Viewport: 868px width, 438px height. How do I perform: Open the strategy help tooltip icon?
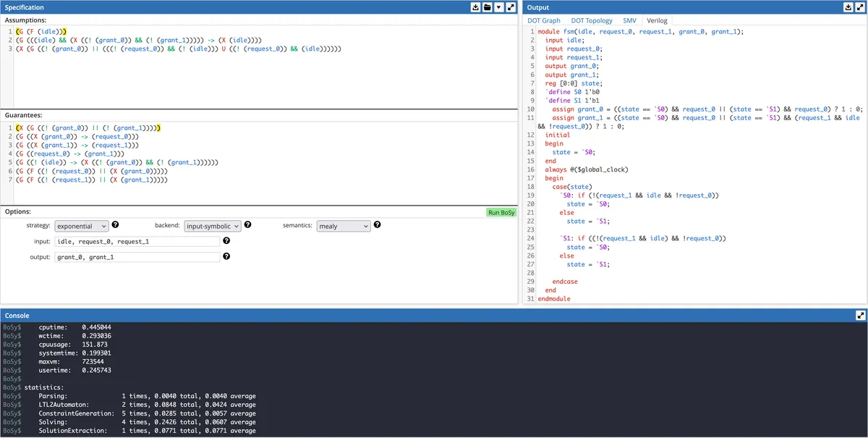115,225
